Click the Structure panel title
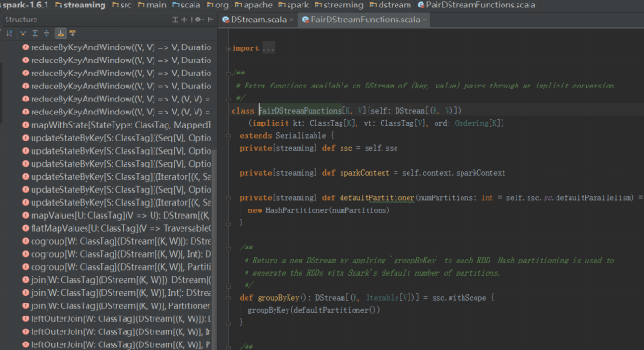 pos(21,20)
